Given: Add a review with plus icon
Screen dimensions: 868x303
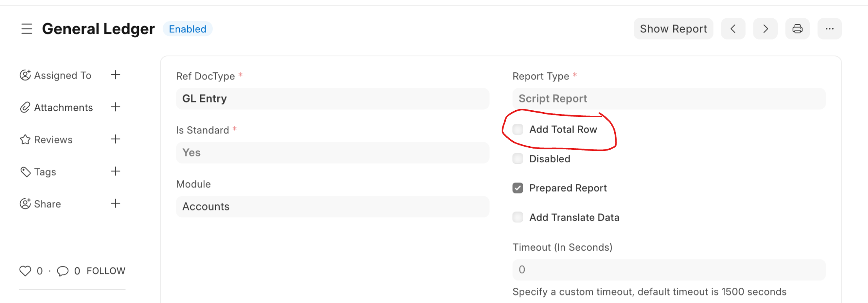Looking at the screenshot, I should coord(115,139).
